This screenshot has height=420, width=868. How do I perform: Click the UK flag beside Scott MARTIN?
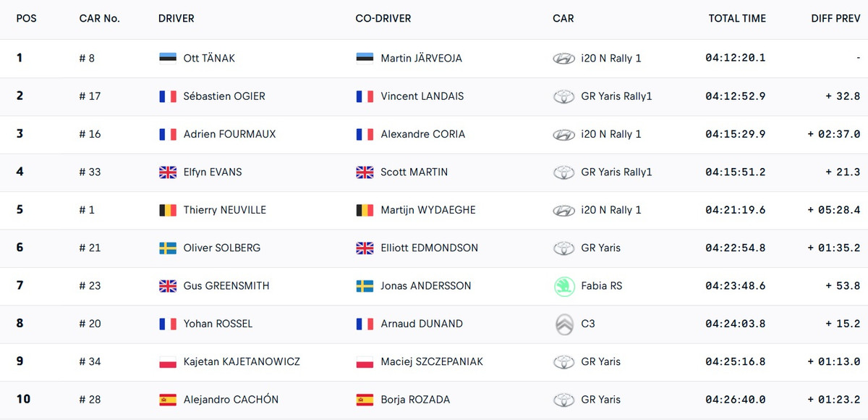click(x=365, y=172)
